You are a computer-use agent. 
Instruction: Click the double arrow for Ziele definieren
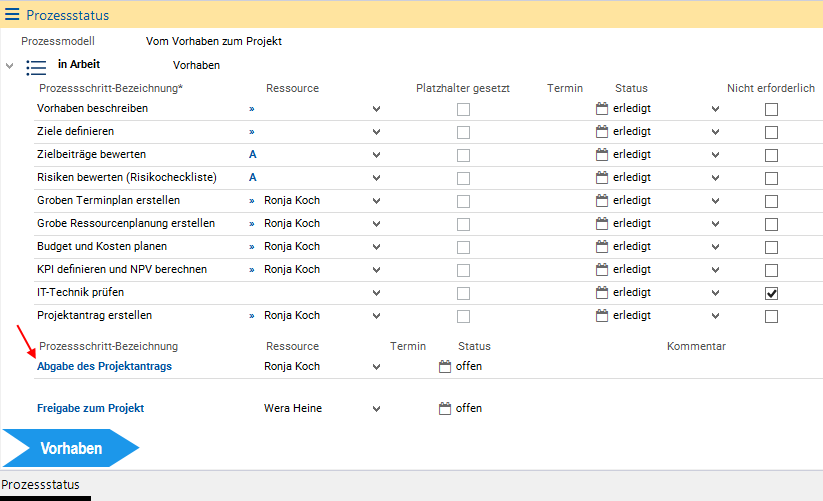tap(252, 132)
